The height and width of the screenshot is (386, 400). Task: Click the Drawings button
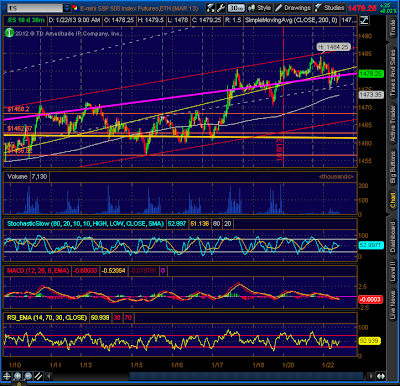click(x=293, y=8)
